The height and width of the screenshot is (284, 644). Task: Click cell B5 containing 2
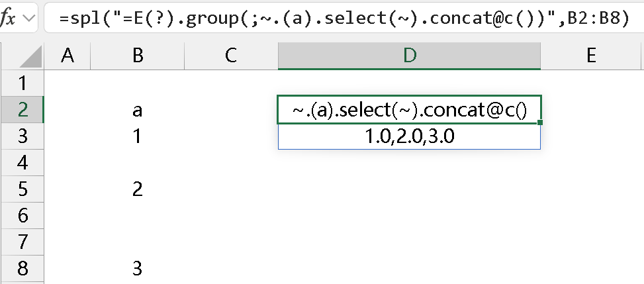coord(137,189)
